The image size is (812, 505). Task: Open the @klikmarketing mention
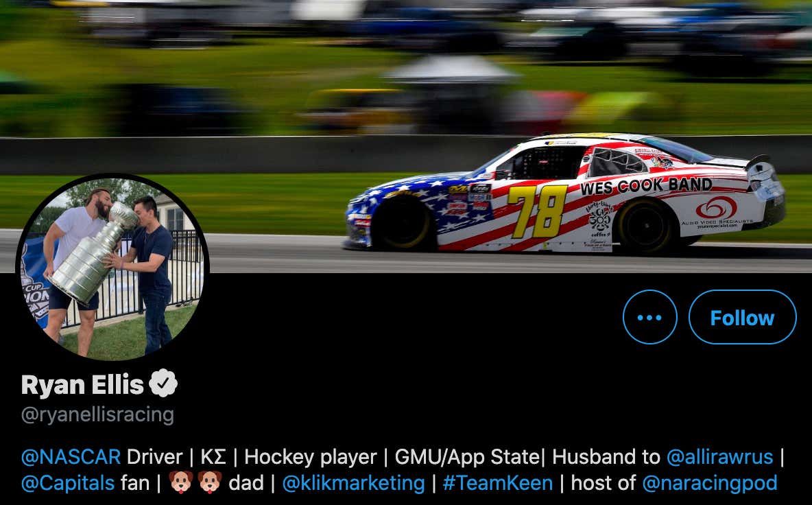[353, 483]
